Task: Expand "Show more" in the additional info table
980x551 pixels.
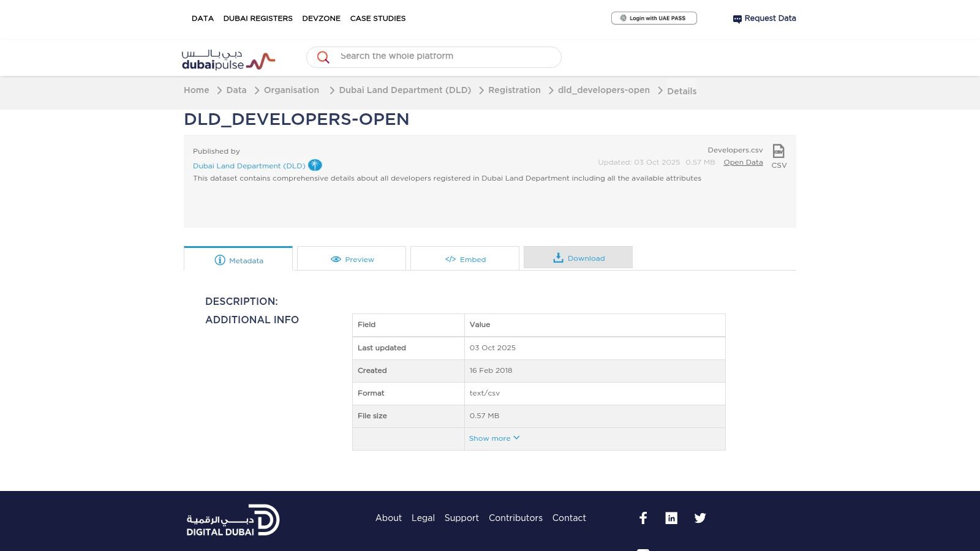Action: tap(494, 438)
